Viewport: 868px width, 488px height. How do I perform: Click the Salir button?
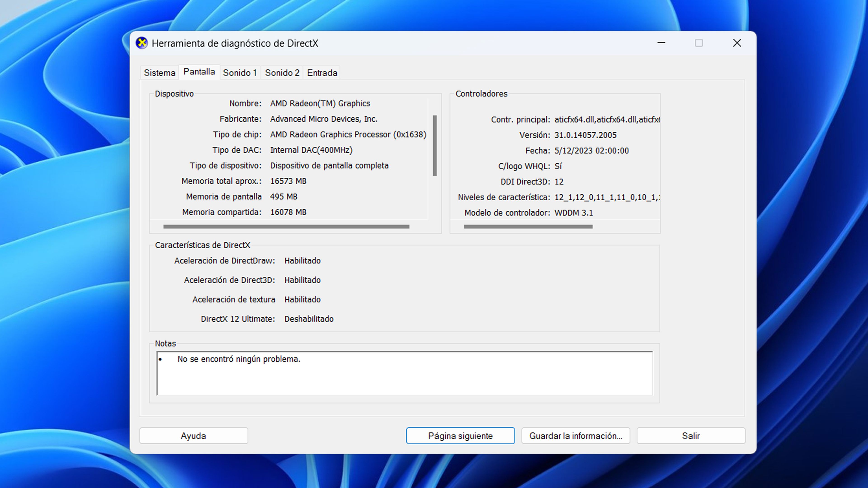[691, 436]
